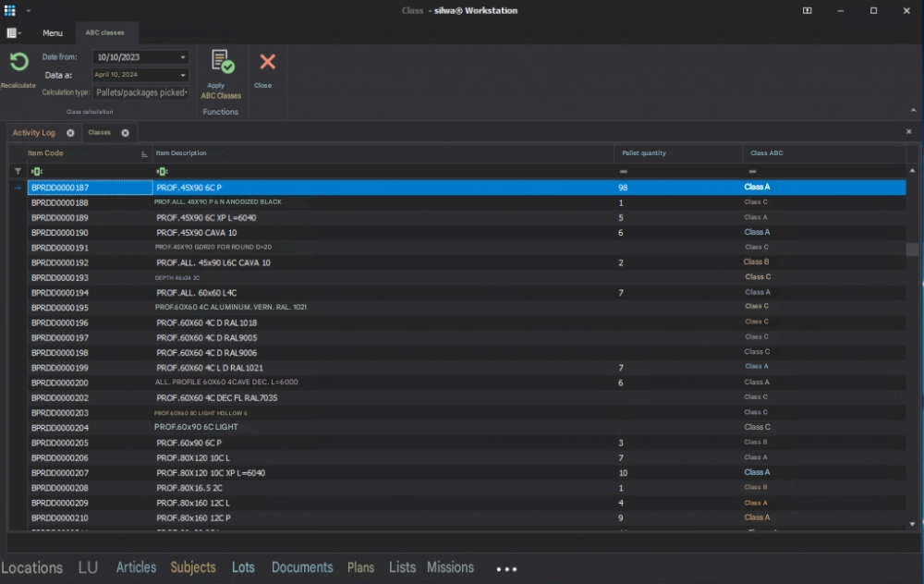Open the quick access dropdown arrow in title bar
This screenshot has height=584, width=924.
click(29, 10)
